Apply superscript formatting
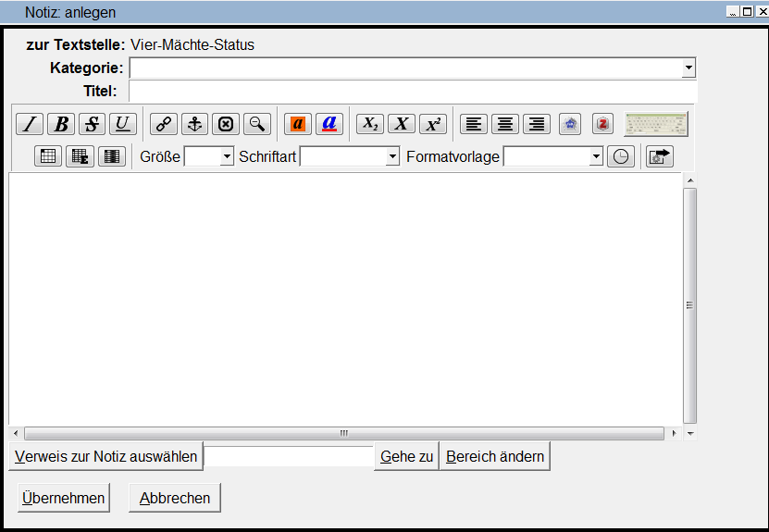 tap(433, 124)
